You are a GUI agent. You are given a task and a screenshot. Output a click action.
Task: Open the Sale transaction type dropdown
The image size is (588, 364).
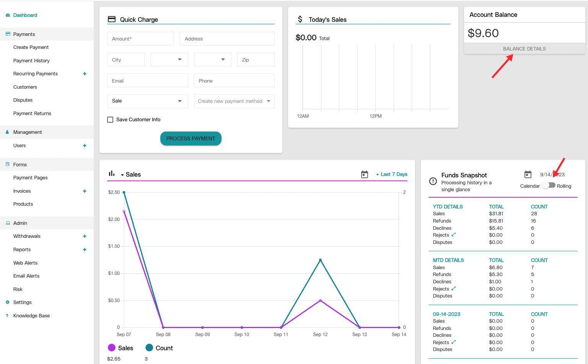[147, 101]
